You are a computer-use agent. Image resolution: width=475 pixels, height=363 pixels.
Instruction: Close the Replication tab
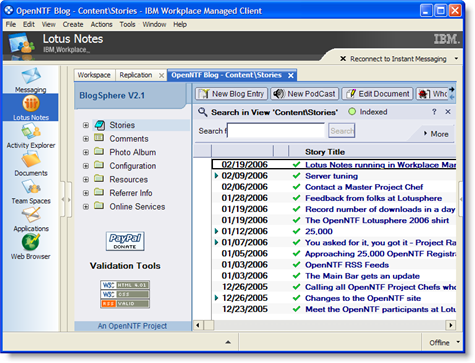click(x=161, y=76)
